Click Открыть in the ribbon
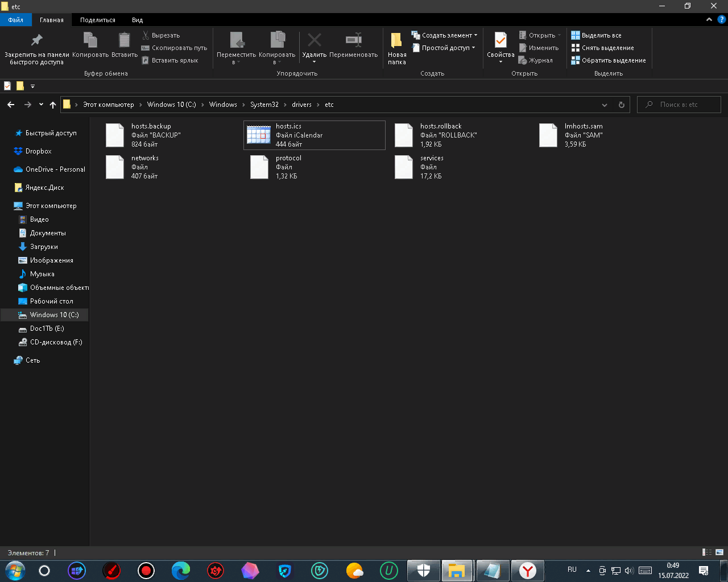This screenshot has width=728, height=582. [x=540, y=35]
